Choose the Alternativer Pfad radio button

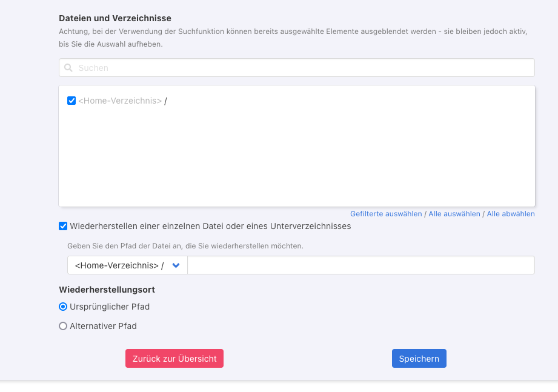[x=63, y=326]
